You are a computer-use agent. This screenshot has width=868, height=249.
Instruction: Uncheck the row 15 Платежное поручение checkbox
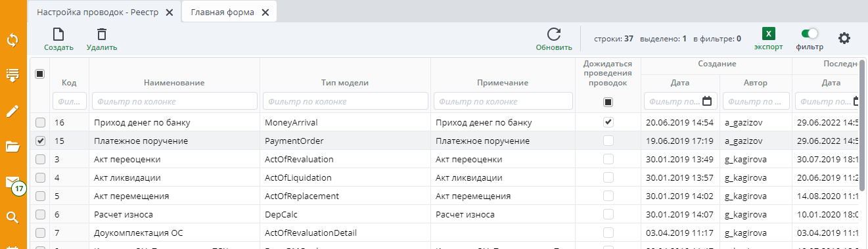point(40,141)
